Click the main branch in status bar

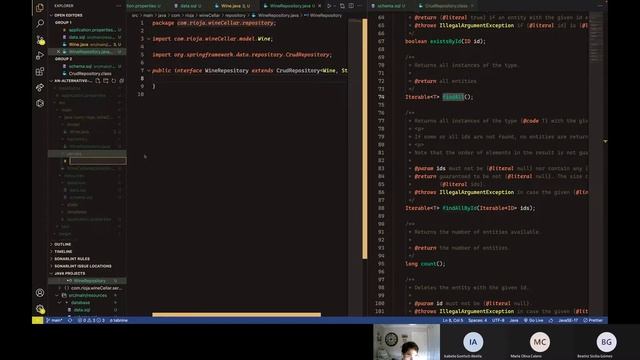tap(54, 320)
